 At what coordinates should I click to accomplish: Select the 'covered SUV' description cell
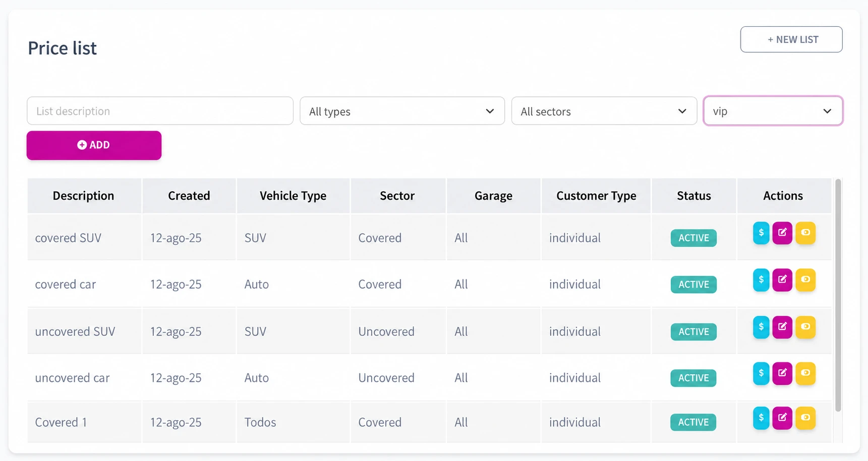(84, 238)
